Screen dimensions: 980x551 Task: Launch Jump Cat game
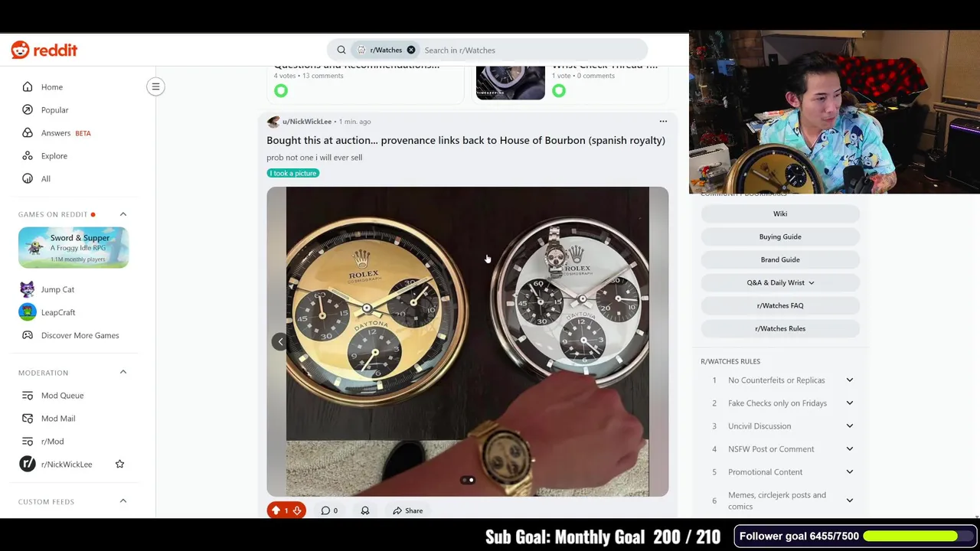[57, 289]
